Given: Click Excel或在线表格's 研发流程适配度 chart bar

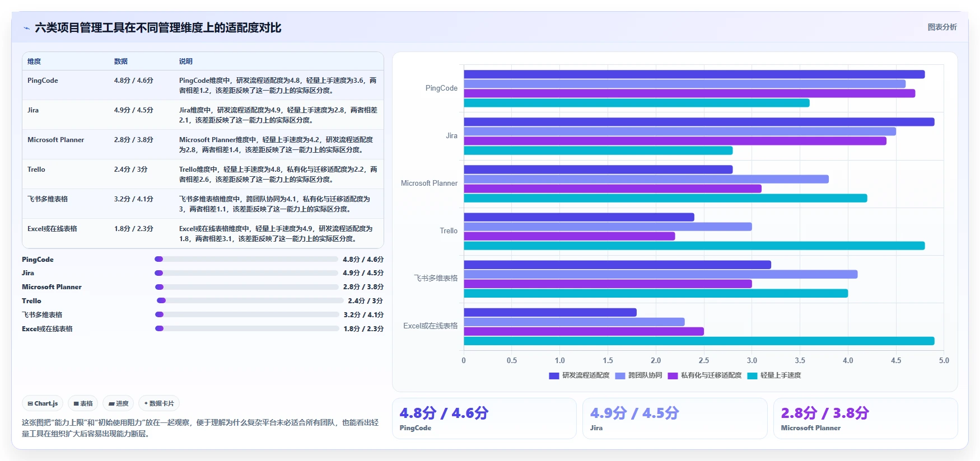Looking at the screenshot, I should [550, 312].
